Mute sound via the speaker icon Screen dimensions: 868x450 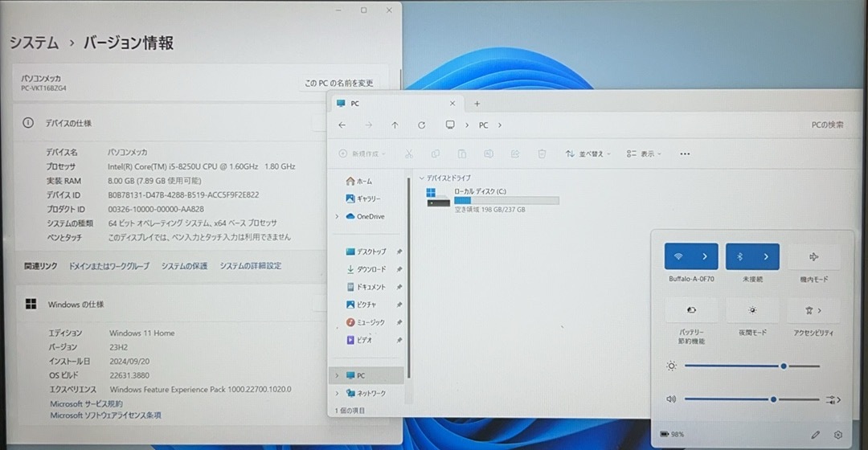pos(671,399)
